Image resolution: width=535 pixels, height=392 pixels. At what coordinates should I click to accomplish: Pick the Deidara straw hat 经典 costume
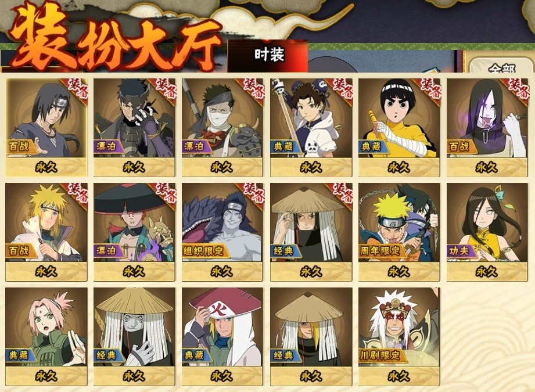[311, 337]
